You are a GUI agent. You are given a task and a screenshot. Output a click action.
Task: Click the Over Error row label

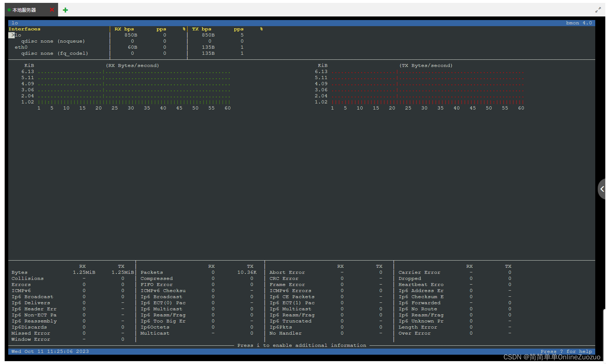[415, 333]
